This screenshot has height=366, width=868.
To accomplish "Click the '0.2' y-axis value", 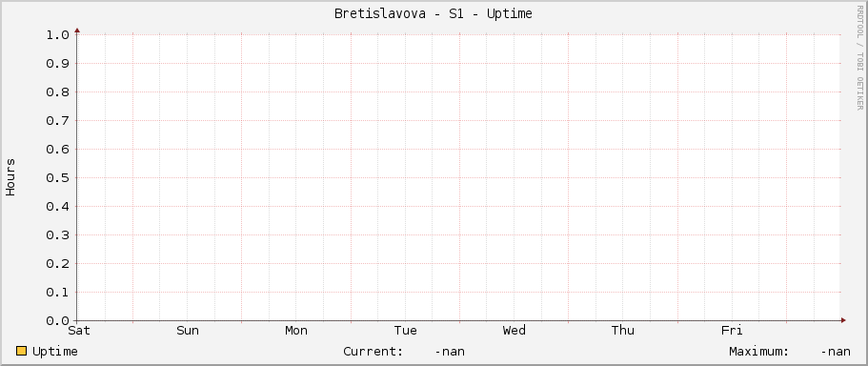I will (x=57, y=264).
